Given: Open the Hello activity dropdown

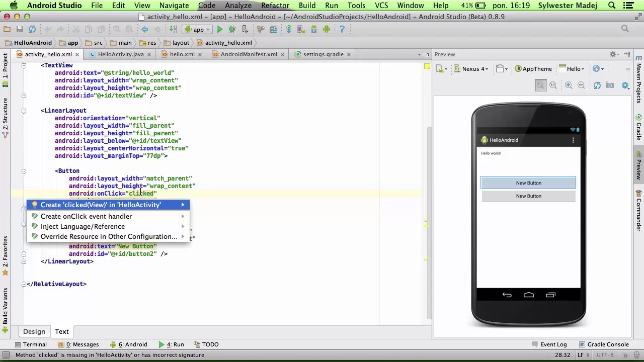Looking at the screenshot, I should tap(572, 69).
